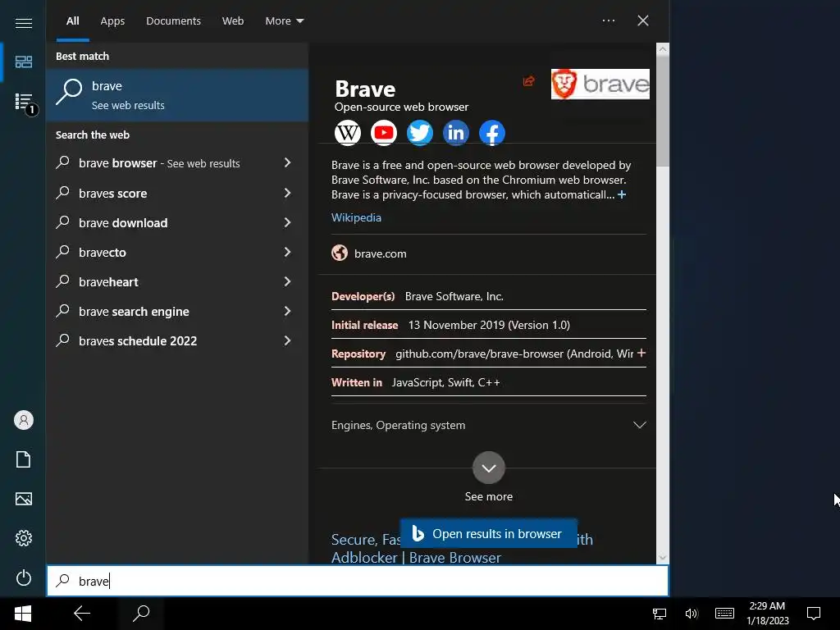Open Brave's Wikipedia icon
This screenshot has height=630, width=840.
click(x=348, y=133)
